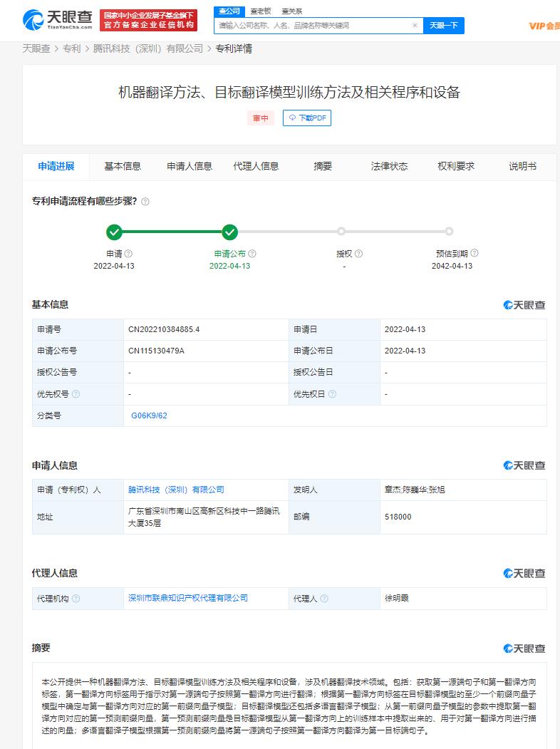Open applicant link 腾讯科技（深圳）有限公司 in table
The height and width of the screenshot is (749, 560).
click(176, 490)
